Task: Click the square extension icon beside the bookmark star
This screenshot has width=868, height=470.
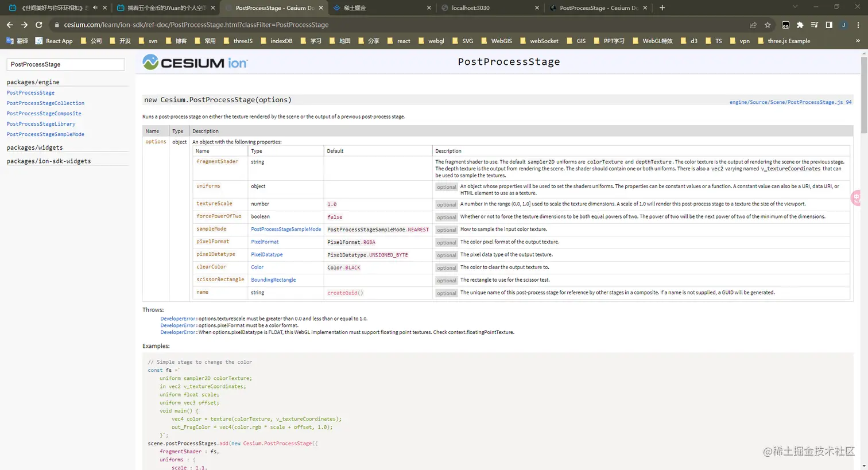Action: click(x=785, y=25)
